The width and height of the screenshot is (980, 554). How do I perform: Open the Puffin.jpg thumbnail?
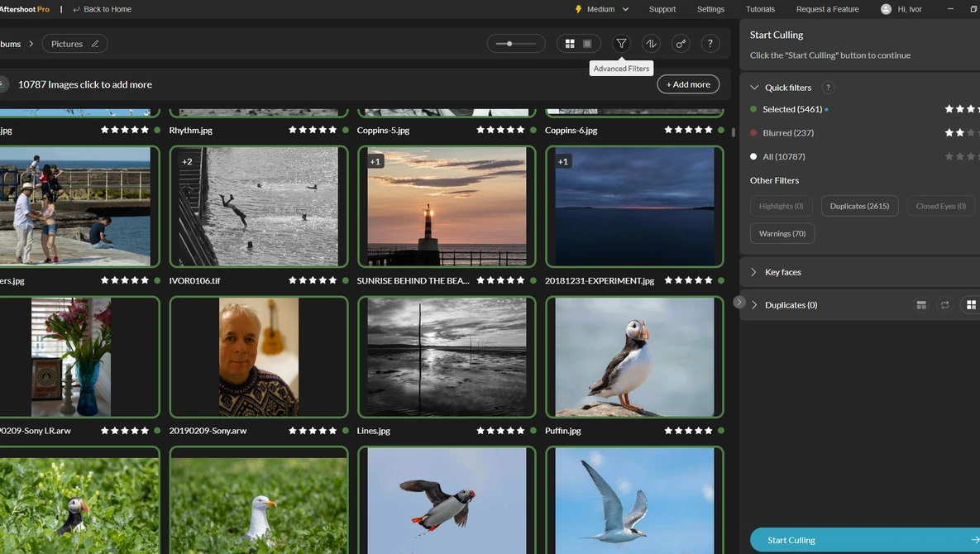634,356
